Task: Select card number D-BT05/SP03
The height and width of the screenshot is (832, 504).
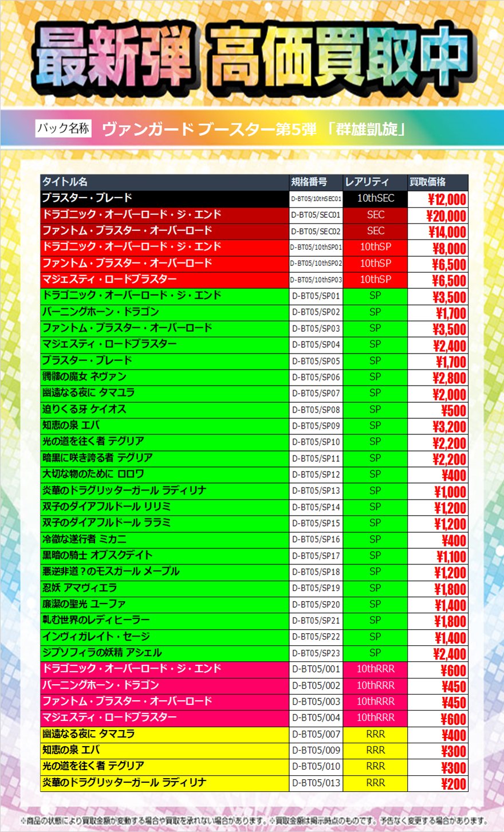Action: coord(316,328)
